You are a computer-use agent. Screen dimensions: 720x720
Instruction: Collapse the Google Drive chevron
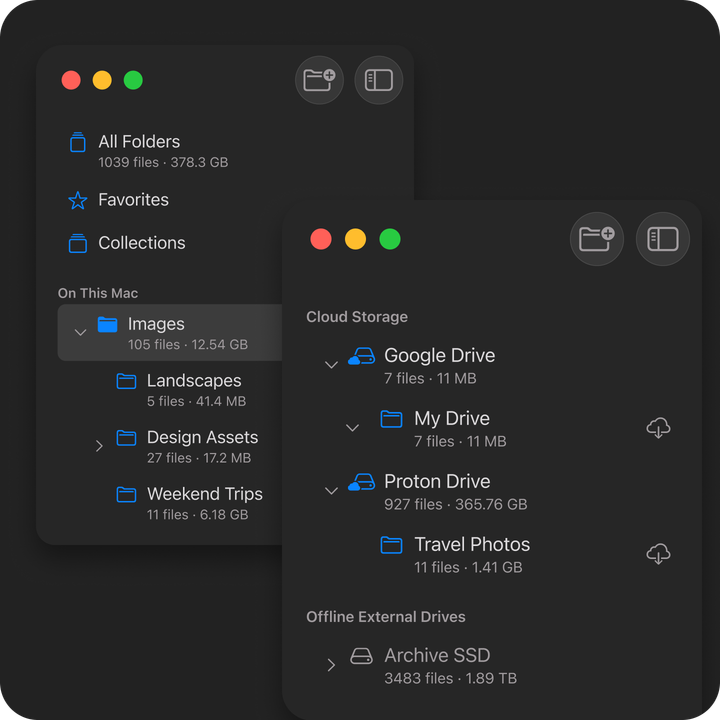[332, 365]
